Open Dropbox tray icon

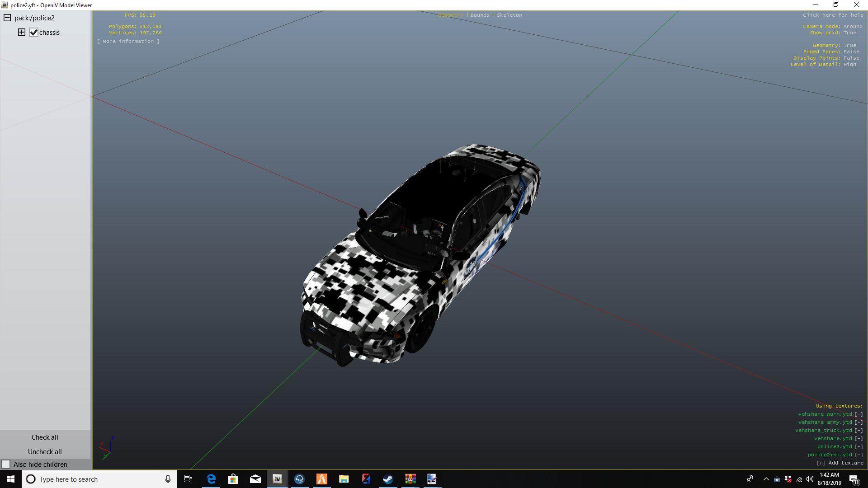(x=788, y=479)
